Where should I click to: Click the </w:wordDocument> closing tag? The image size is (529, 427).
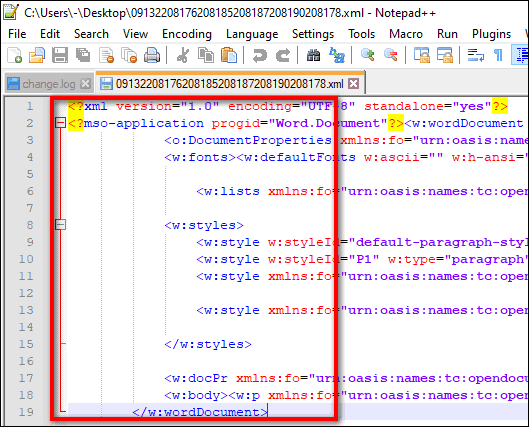point(200,412)
